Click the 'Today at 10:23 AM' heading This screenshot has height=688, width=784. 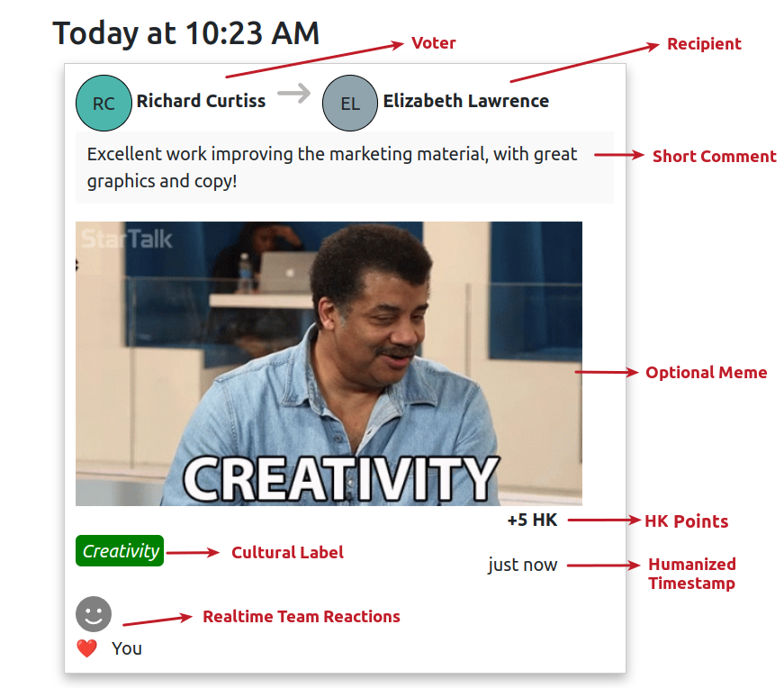click(x=186, y=33)
